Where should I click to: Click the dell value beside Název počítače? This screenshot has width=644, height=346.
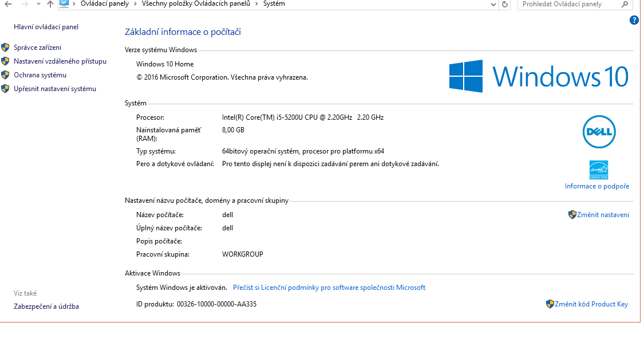tap(227, 215)
